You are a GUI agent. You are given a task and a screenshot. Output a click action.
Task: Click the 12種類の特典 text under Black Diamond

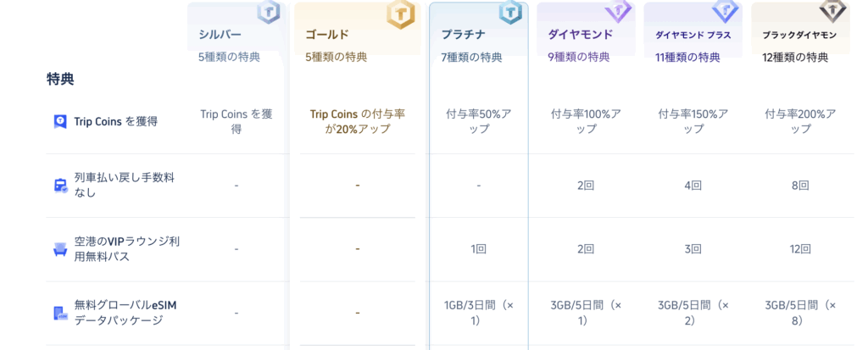pos(795,58)
